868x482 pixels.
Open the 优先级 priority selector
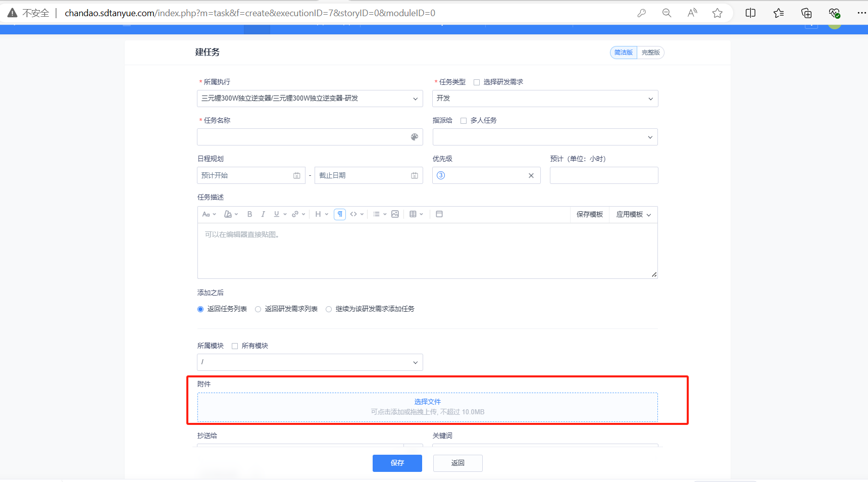[486, 175]
